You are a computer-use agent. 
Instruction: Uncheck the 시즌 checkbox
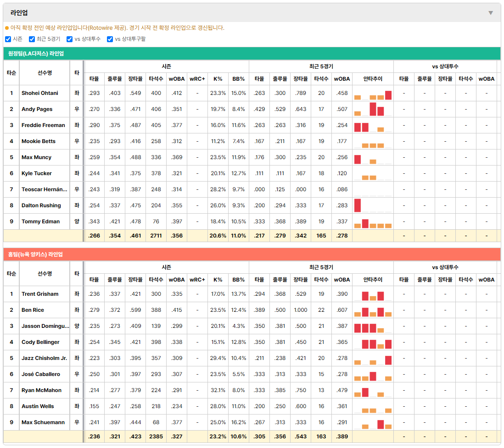(8, 39)
